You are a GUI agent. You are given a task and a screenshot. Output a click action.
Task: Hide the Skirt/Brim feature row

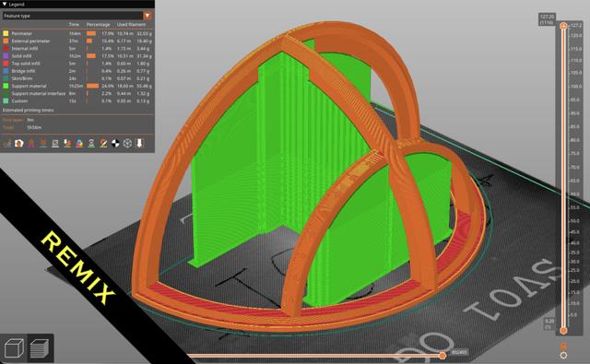coord(77,78)
